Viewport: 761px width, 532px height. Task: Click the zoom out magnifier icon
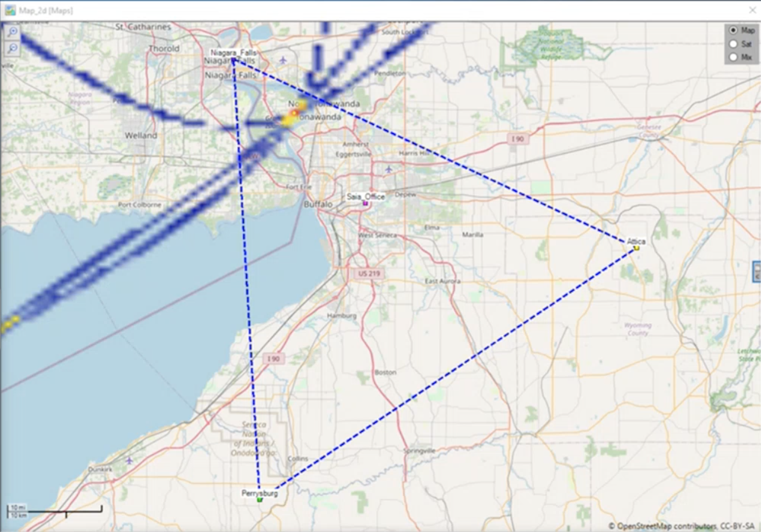coord(12,48)
